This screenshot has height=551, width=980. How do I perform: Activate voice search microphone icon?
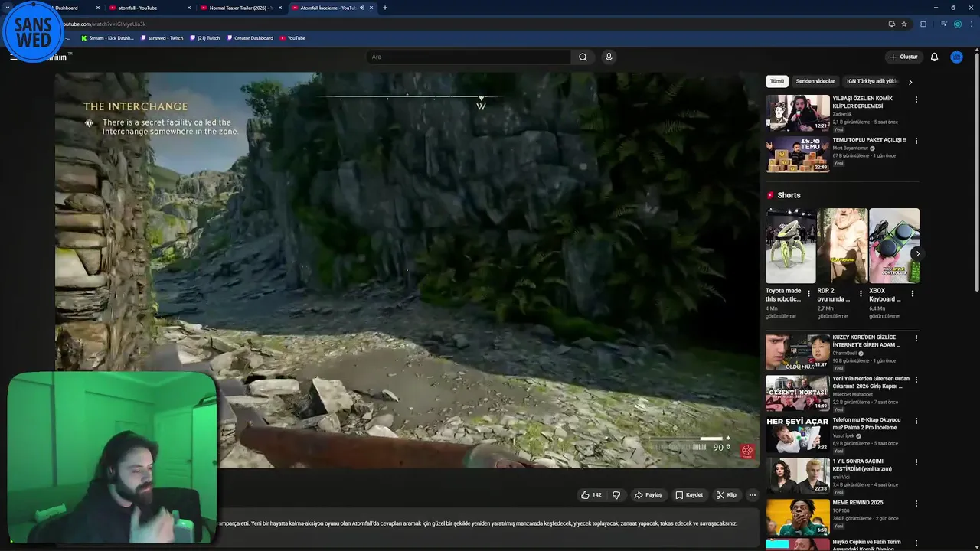click(x=609, y=57)
